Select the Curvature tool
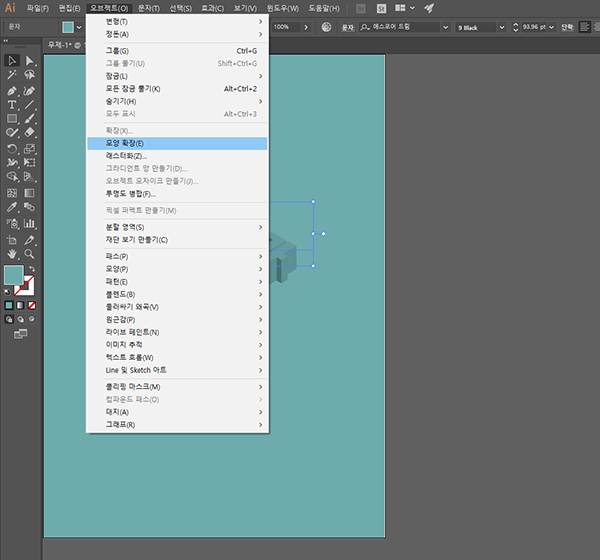The width and height of the screenshot is (600, 560). 29,91
